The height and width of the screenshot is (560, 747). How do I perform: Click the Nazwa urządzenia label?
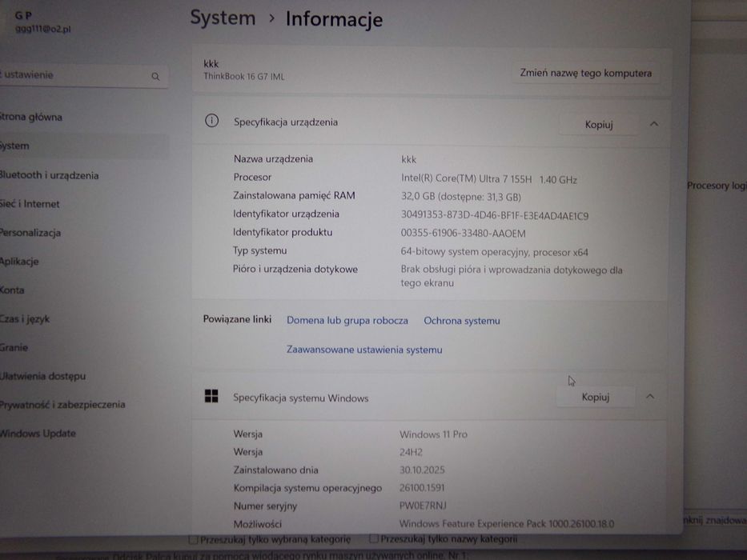[x=273, y=159]
